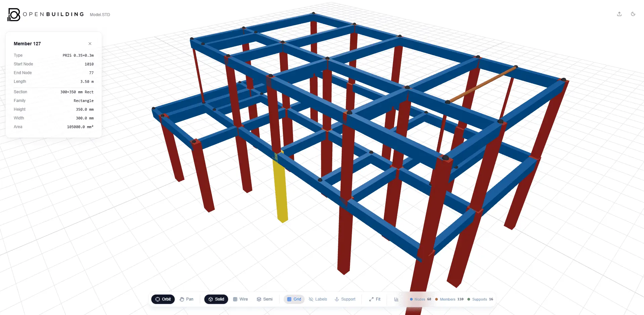Switch to Pan navigation mode

[187, 299]
